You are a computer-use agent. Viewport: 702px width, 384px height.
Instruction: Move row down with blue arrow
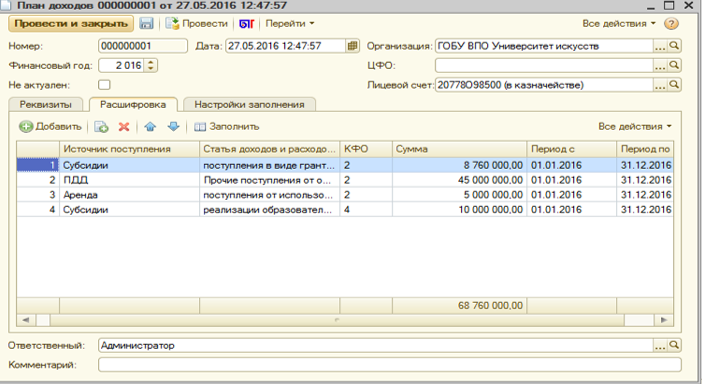coord(173,127)
